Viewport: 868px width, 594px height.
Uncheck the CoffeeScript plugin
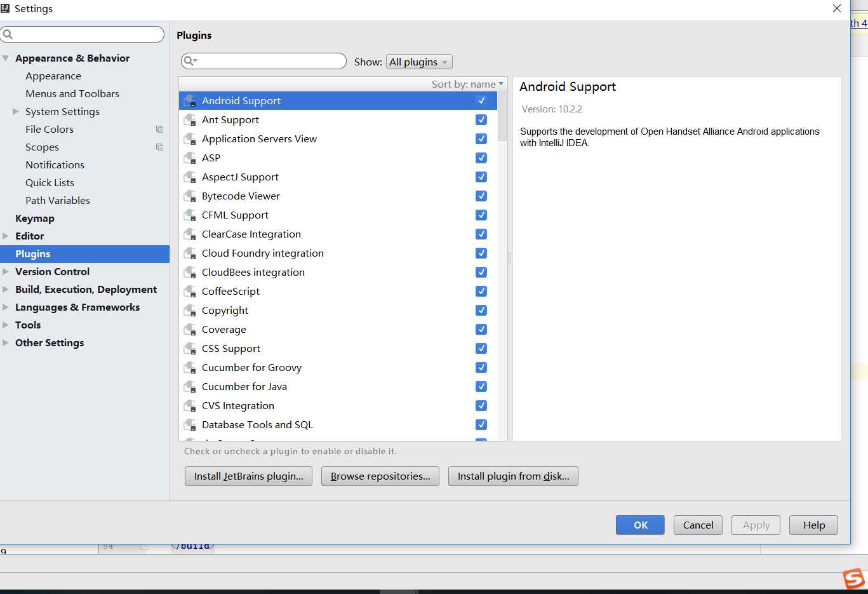481,291
